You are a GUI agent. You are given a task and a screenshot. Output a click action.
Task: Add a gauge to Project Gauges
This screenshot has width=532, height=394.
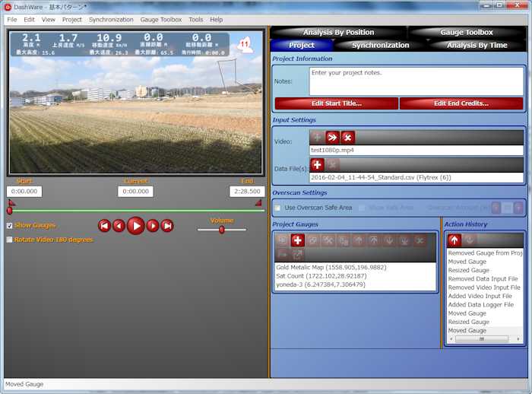(x=298, y=240)
